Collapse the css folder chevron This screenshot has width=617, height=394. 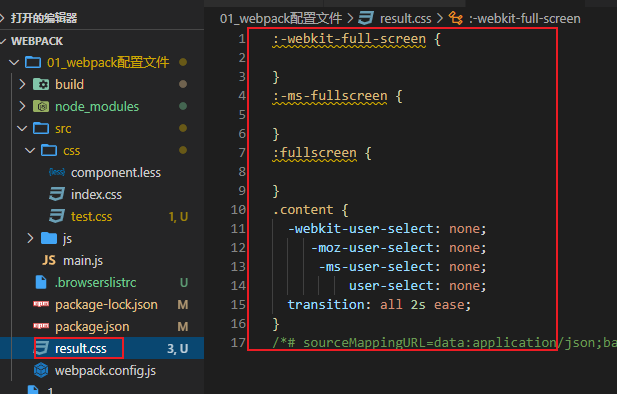click(x=30, y=150)
